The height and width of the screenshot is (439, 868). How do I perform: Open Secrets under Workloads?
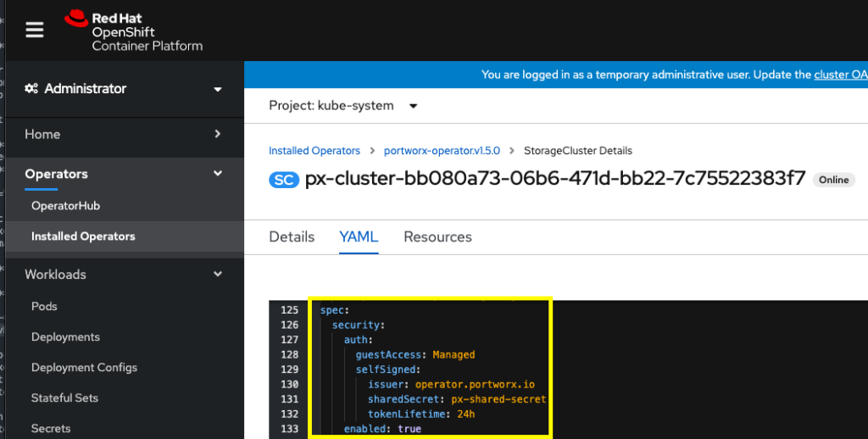coord(51,429)
